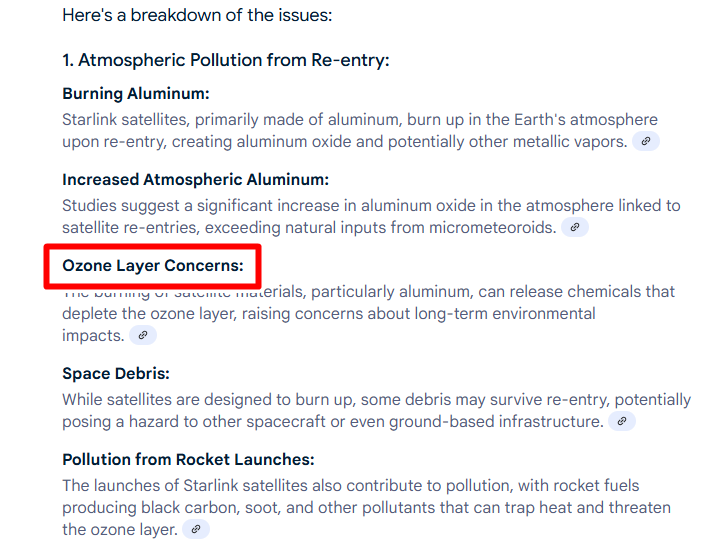
Task: Click the 'Increased Atmospheric Aluminum:' heading
Action: [195, 180]
